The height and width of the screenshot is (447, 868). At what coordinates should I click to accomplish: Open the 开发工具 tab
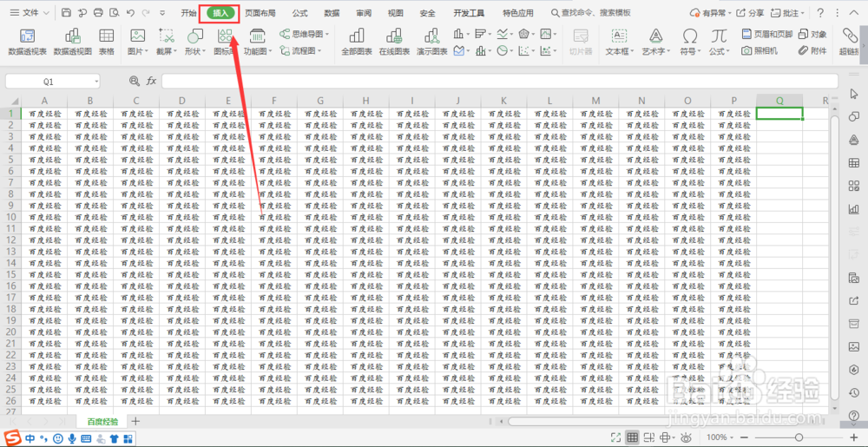(469, 13)
